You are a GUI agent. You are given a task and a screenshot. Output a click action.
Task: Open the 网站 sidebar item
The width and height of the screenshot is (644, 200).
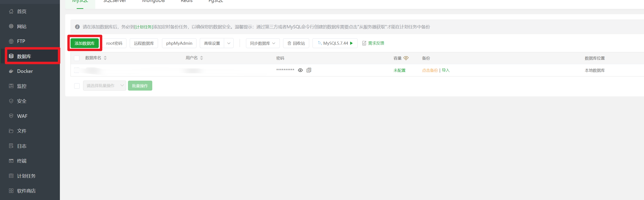(x=30, y=26)
